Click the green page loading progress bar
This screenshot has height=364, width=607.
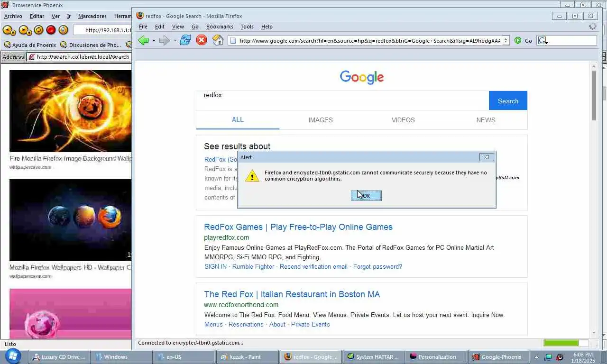[x=561, y=343]
